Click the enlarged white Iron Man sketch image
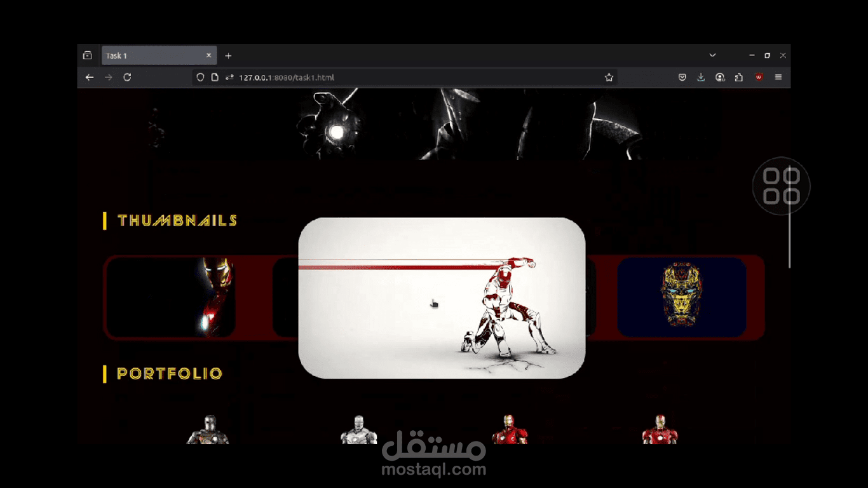868x488 pixels. point(442,298)
